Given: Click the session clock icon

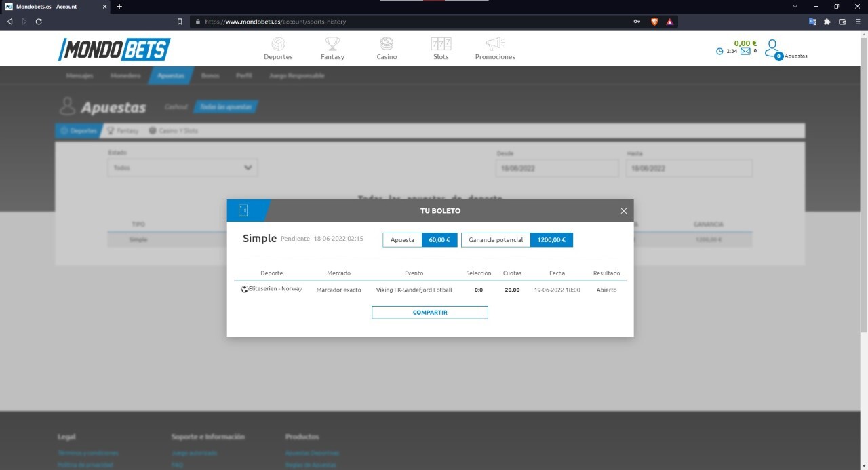Looking at the screenshot, I should pos(719,51).
